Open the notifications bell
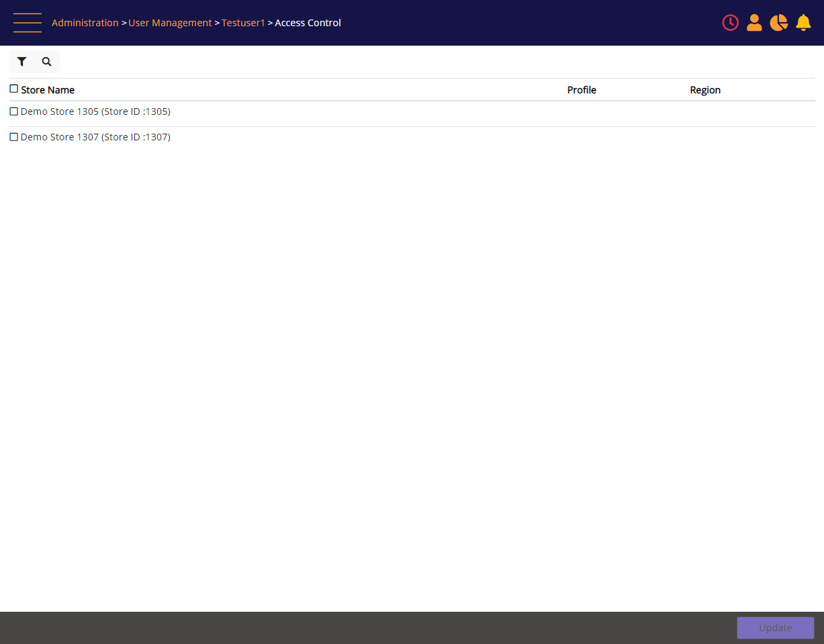 click(803, 23)
